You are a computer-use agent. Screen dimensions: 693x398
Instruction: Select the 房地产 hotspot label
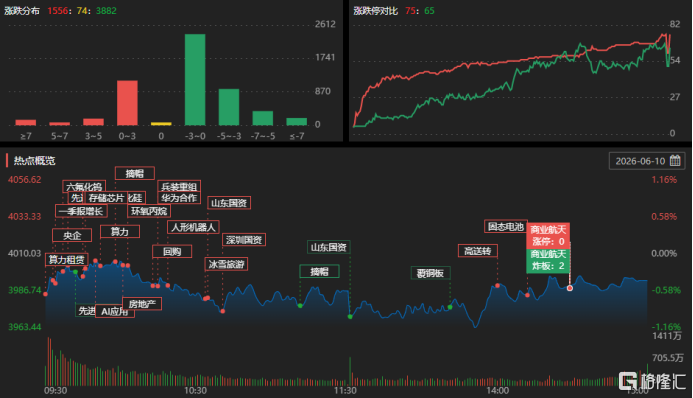[x=142, y=304]
